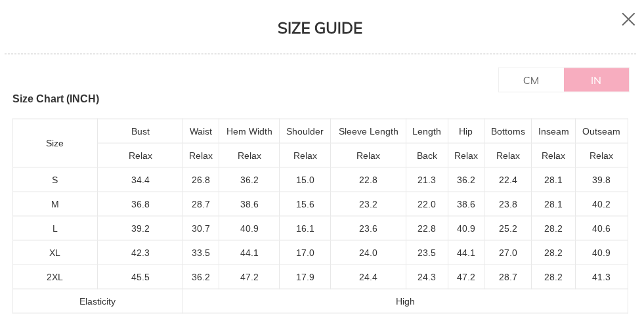
Task: Click the Size Guide title
Action: click(x=320, y=28)
